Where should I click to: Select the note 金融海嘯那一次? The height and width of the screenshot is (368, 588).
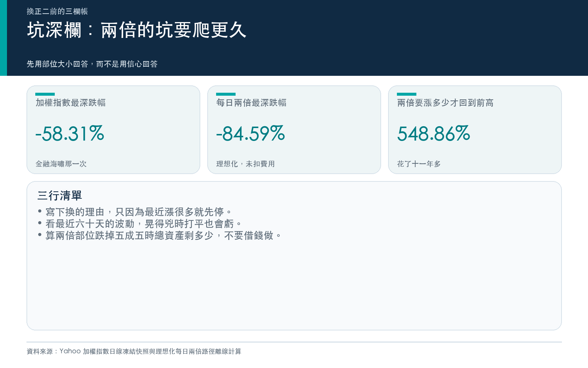click(61, 164)
